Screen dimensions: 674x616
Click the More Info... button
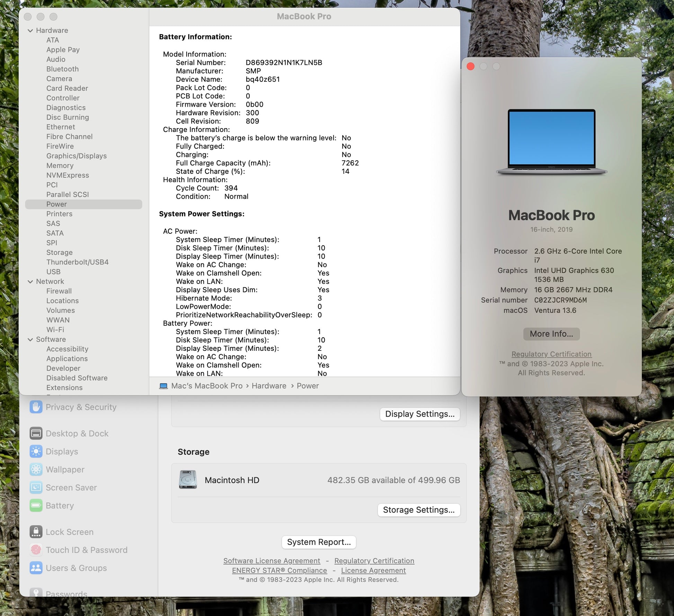(x=551, y=334)
